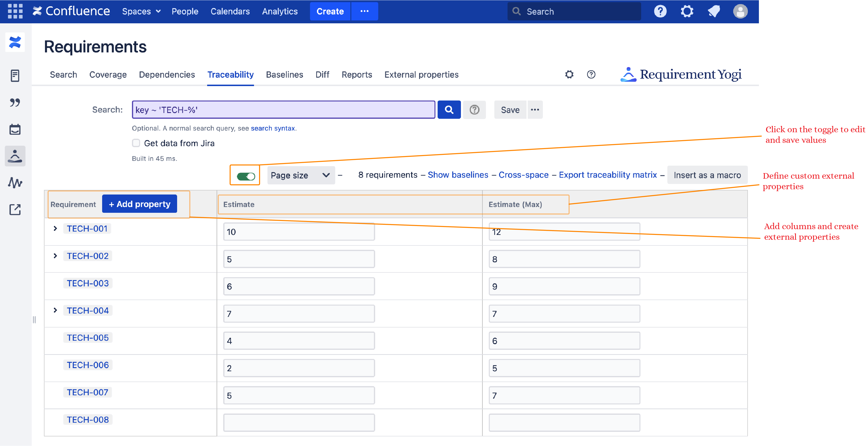Expand the TECH-001 row
The height and width of the screenshot is (446, 868).
(55, 229)
